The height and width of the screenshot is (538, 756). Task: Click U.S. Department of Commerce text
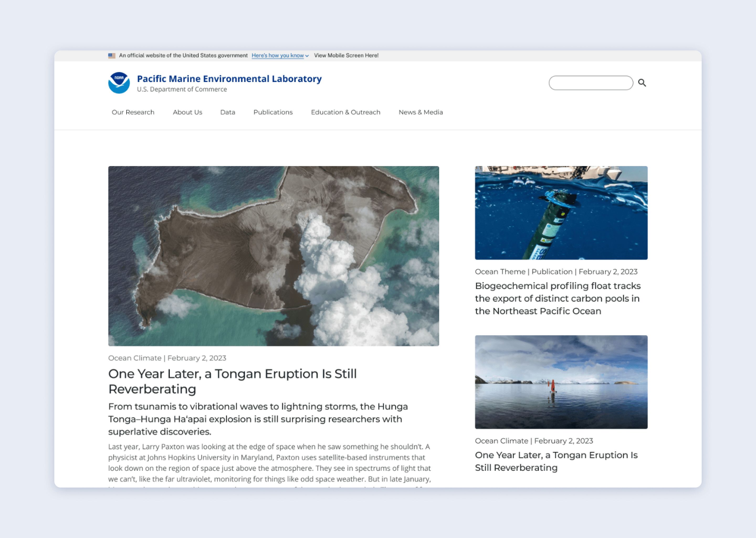(x=182, y=89)
